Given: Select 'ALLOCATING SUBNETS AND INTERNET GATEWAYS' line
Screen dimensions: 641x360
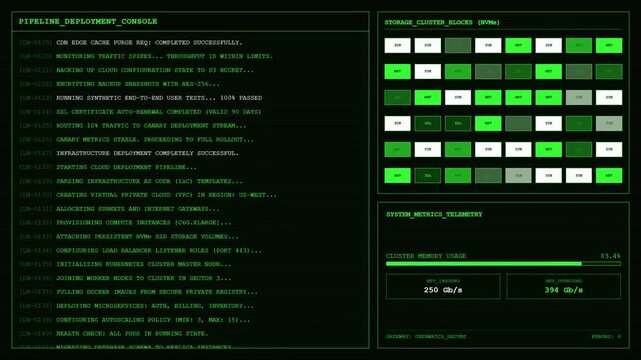Looking at the screenshot, I should point(119,209).
